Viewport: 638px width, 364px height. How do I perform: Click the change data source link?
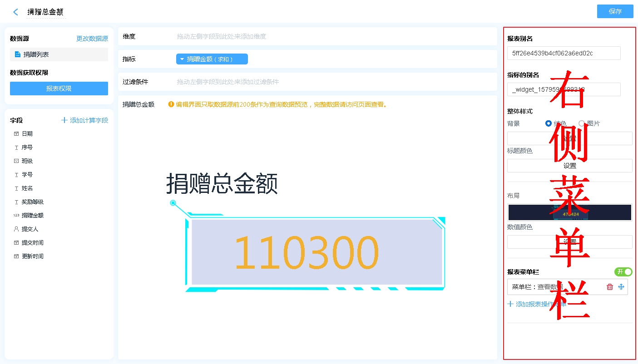point(92,39)
